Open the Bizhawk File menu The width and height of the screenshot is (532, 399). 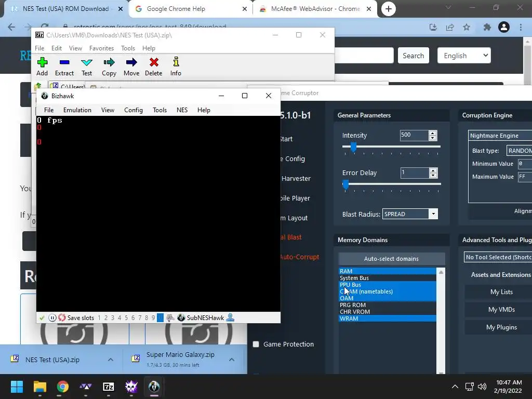(49, 110)
